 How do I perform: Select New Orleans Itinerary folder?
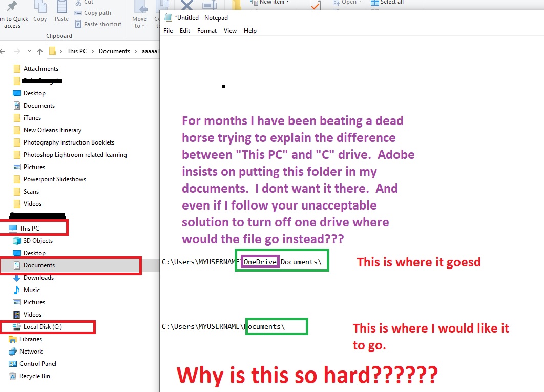48,130
